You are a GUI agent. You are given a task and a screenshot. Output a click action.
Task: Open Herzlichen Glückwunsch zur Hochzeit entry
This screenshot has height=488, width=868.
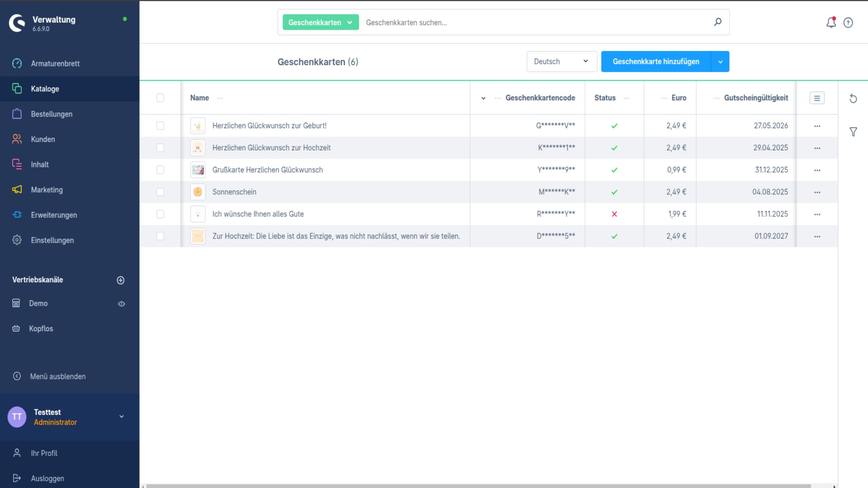tap(271, 148)
